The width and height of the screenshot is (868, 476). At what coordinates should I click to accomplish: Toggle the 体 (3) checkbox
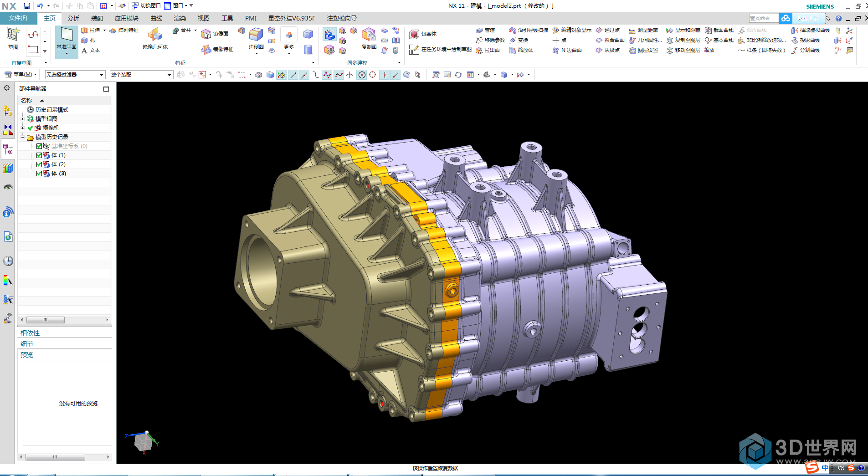(39, 174)
